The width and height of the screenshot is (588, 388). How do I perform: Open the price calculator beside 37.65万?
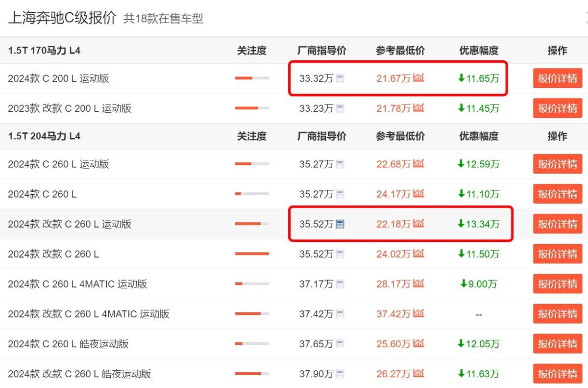pyautogui.click(x=340, y=344)
